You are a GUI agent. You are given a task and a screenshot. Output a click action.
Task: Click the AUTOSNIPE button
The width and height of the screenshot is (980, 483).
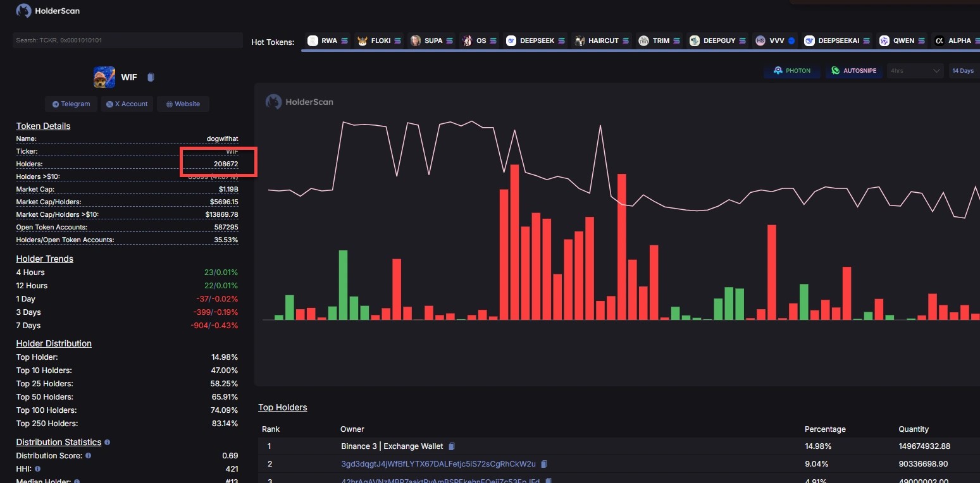(x=854, y=71)
